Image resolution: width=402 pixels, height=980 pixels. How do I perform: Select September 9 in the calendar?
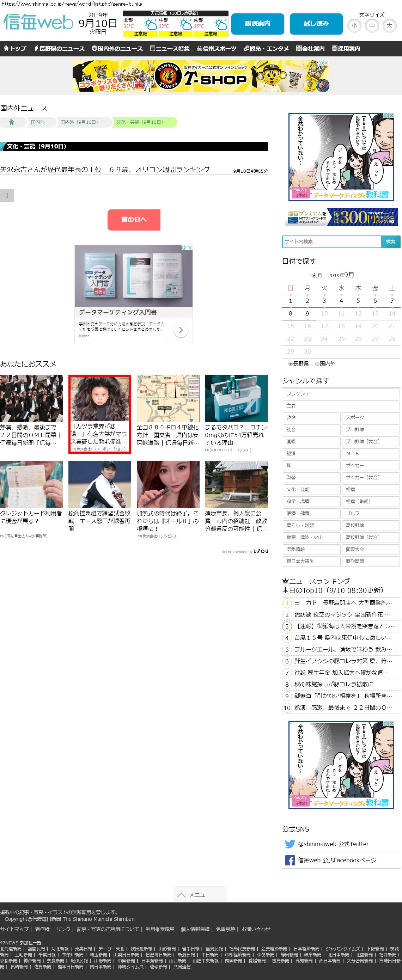tap(307, 313)
